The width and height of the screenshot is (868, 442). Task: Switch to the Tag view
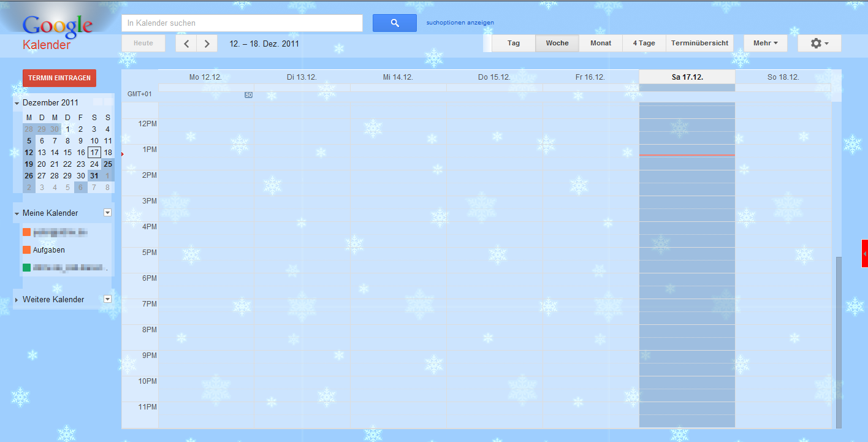click(x=514, y=44)
